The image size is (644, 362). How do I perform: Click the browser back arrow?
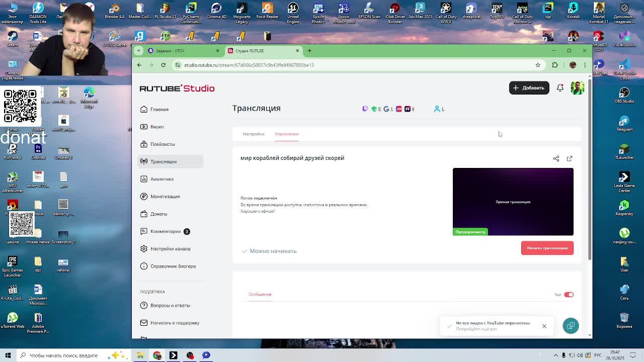(x=139, y=65)
